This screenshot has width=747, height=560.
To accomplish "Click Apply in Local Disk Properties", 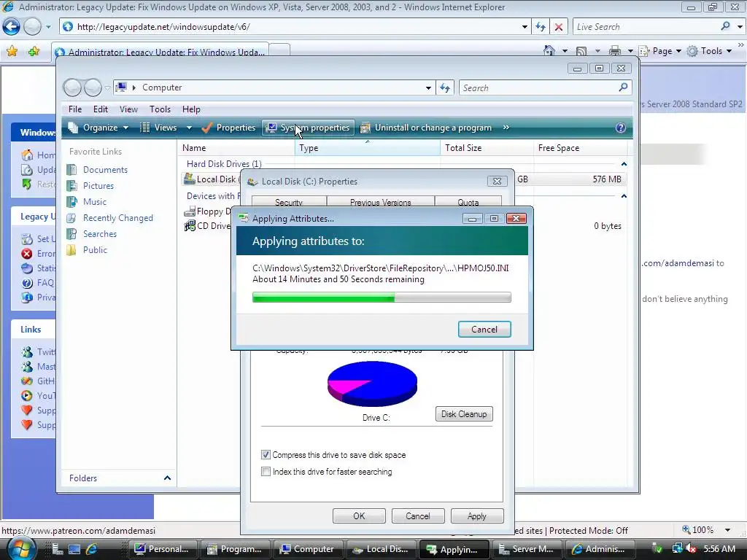I will pos(477,516).
